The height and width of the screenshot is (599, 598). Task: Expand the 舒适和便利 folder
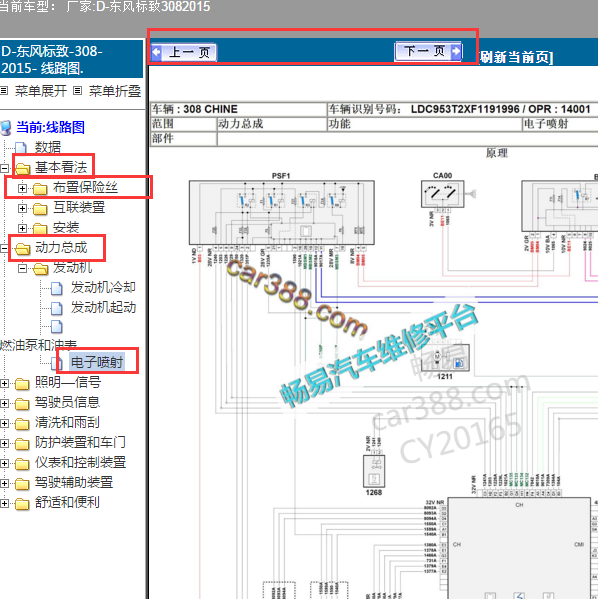pos(4,503)
